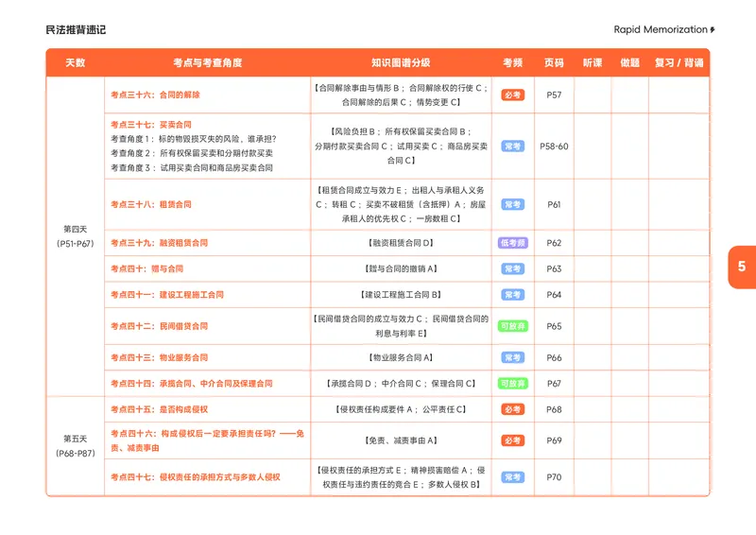Open 考点四十三:物业服务合同
This screenshot has width=756, height=535.
click(159, 357)
